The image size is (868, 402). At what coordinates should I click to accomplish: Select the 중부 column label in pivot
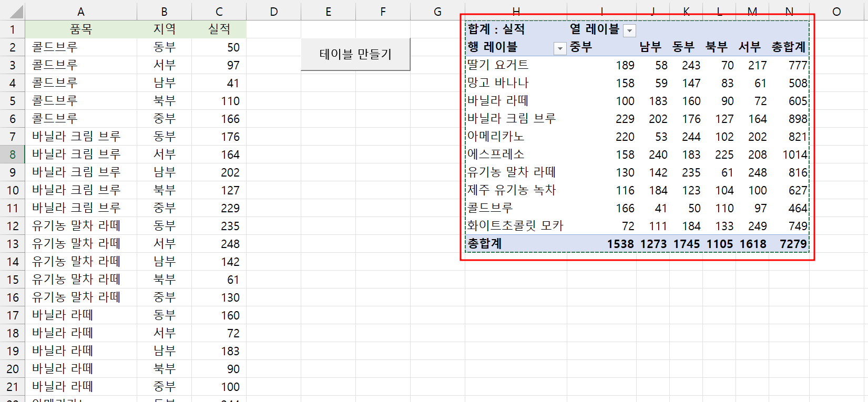tap(581, 47)
